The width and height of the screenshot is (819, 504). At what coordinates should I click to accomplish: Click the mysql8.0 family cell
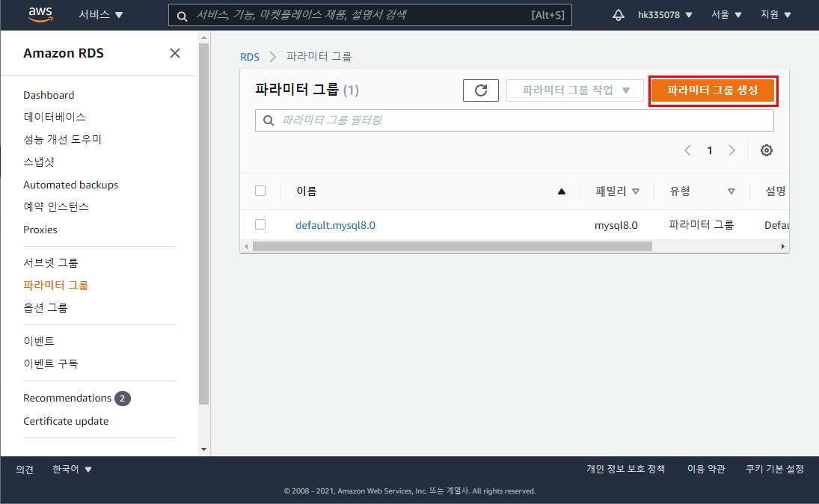coord(616,225)
